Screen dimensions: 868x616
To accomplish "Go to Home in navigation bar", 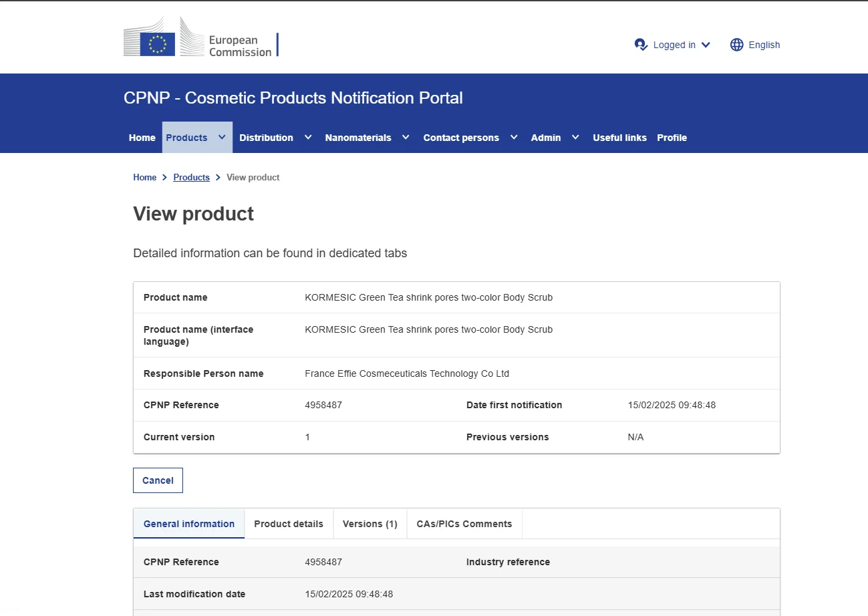I will coord(142,138).
